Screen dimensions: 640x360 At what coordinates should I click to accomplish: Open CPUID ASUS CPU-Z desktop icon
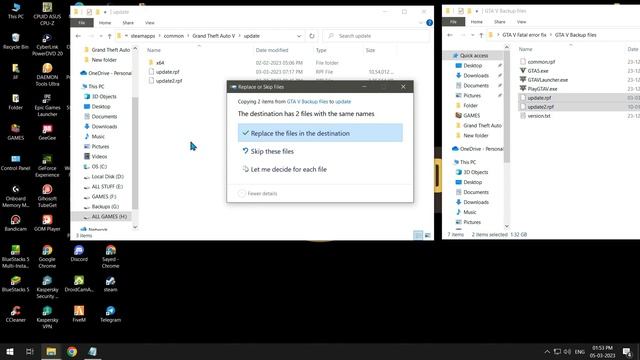[x=47, y=14]
